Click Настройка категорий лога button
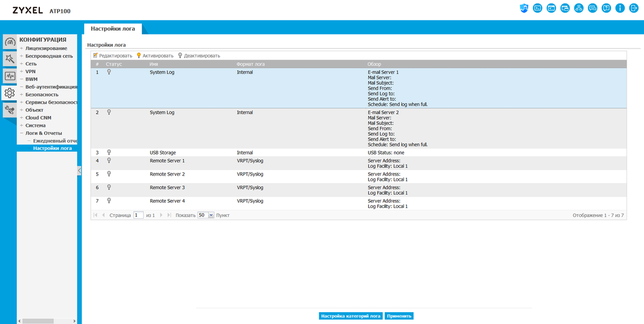 (351, 316)
